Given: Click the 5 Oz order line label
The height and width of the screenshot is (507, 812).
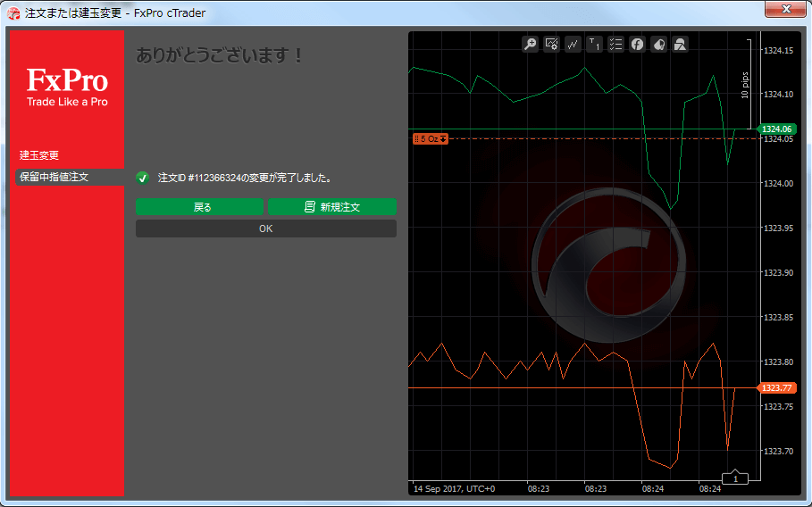Looking at the screenshot, I should pyautogui.click(x=431, y=138).
